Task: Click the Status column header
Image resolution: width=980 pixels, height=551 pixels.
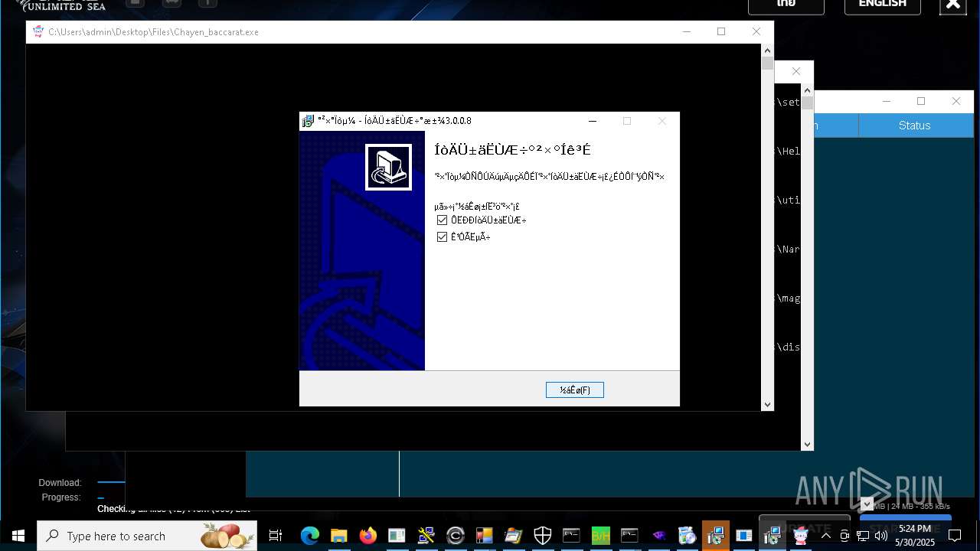Action: pyautogui.click(x=914, y=126)
